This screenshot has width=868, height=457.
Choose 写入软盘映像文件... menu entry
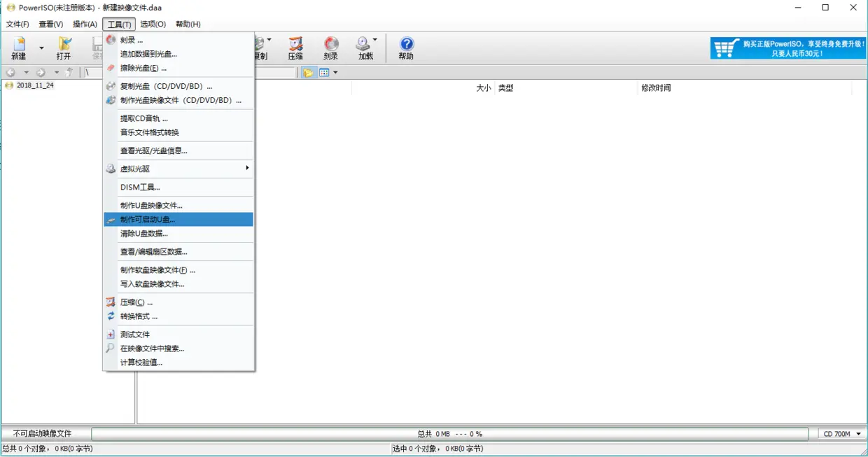click(178, 283)
